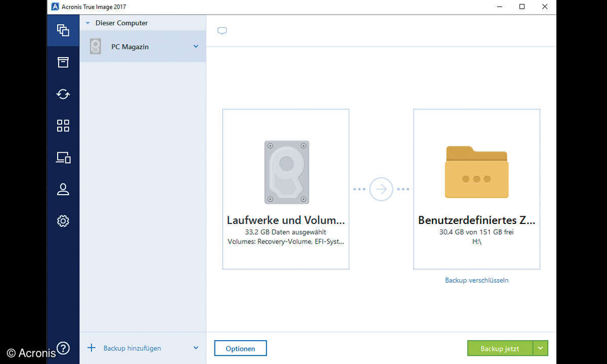This screenshot has width=607, height=364.
Task: Open the Account person icon
Action: (63, 190)
